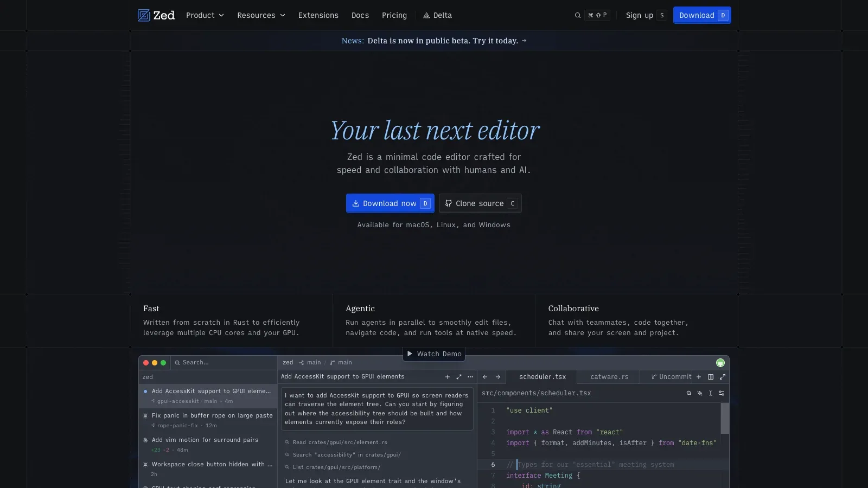Open the search icon in the top navigation
Image resolution: width=868 pixels, height=488 pixels.
coord(578,15)
